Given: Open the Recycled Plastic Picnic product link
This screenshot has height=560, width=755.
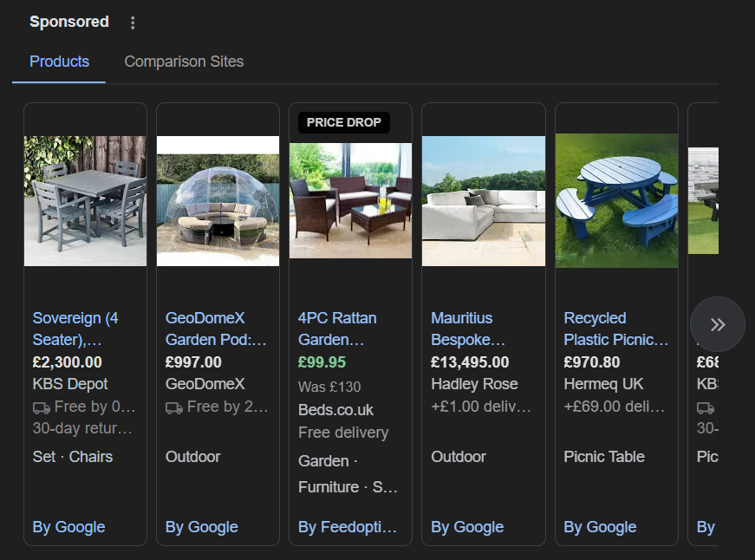Looking at the screenshot, I should [615, 329].
